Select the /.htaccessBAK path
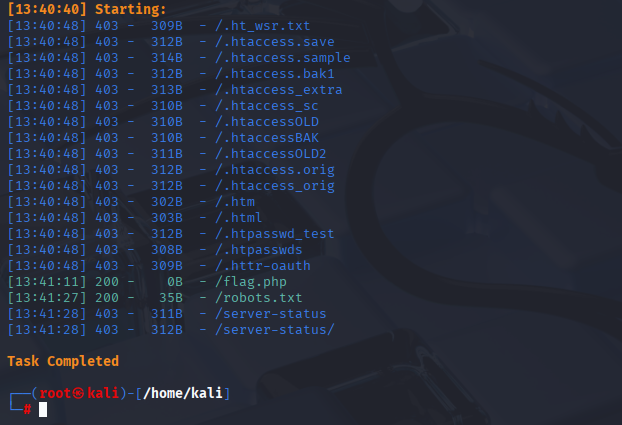Viewport: 622px width, 425px height. 267,138
